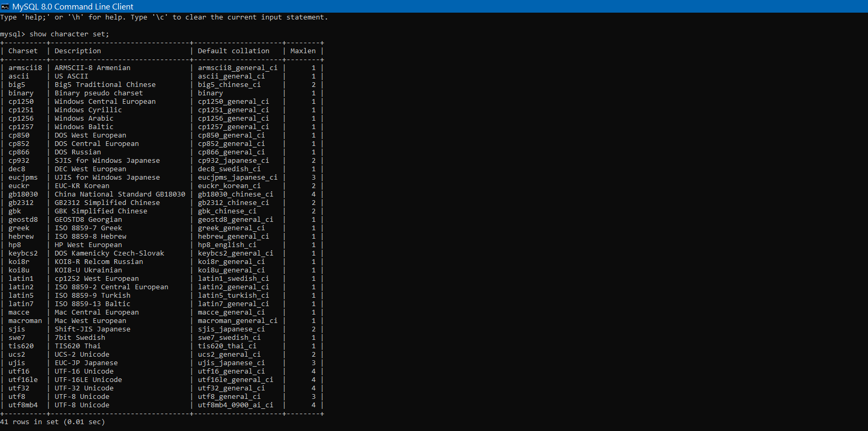Select 'GB2312 Simplified Chinese' description
This screenshot has height=431, width=868.
[107, 203]
